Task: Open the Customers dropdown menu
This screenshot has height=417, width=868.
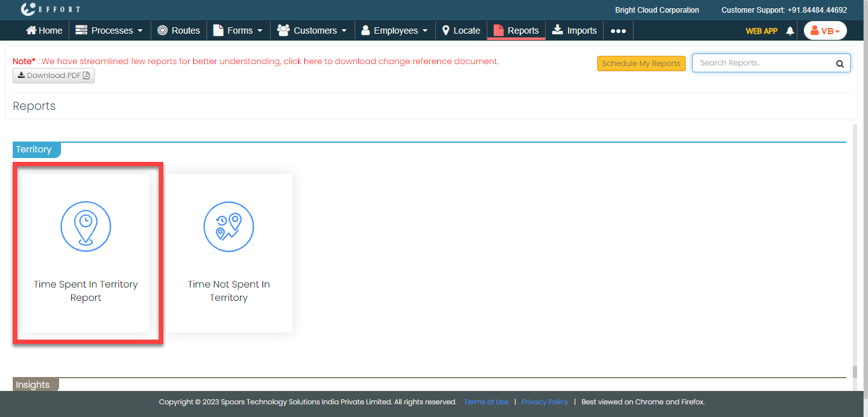Action: pos(312,30)
